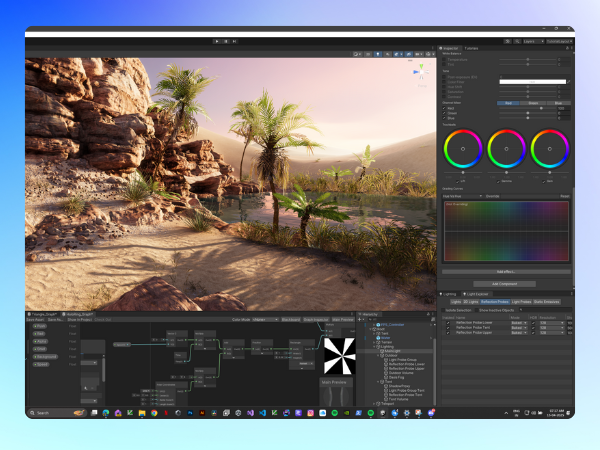Click the Windows taskbar Search box
The width and height of the screenshot is (600, 450).
[x=57, y=413]
